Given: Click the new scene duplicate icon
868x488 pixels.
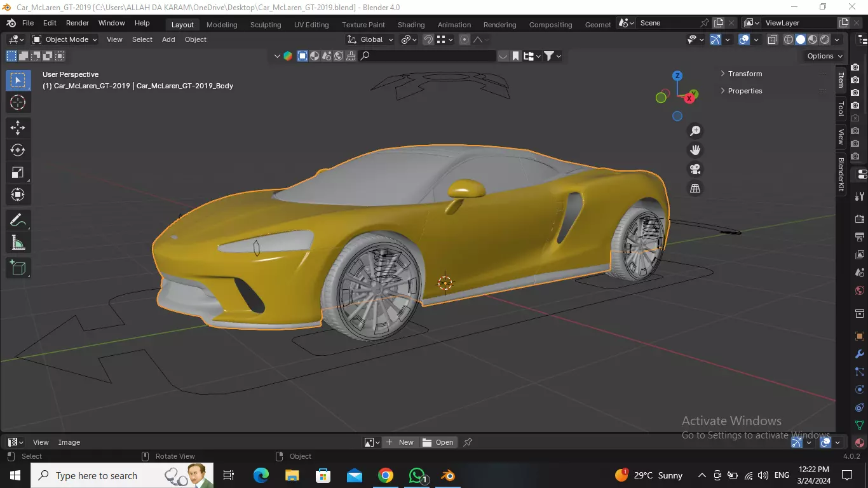Looking at the screenshot, I should point(719,23).
